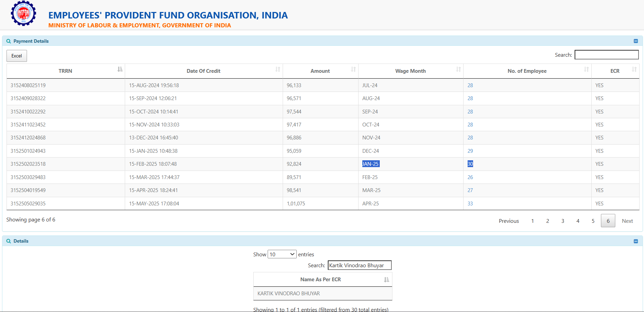Go to Previous page
This screenshot has width=644, height=312.
(x=509, y=221)
